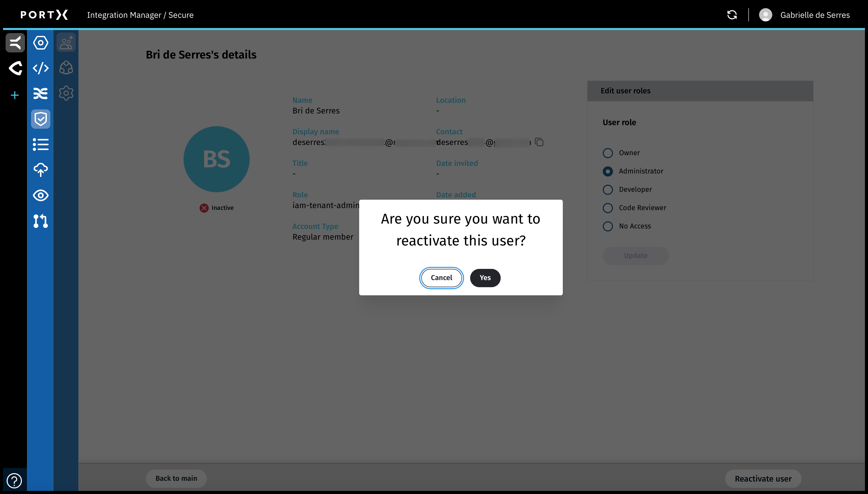Open the Secure shield sidebar icon
868x494 pixels.
click(41, 119)
